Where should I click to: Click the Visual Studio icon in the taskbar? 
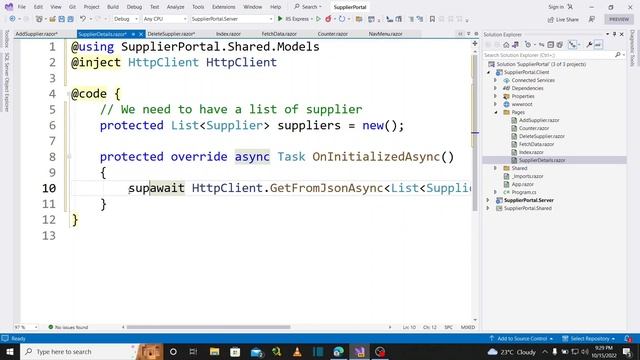pos(360,351)
